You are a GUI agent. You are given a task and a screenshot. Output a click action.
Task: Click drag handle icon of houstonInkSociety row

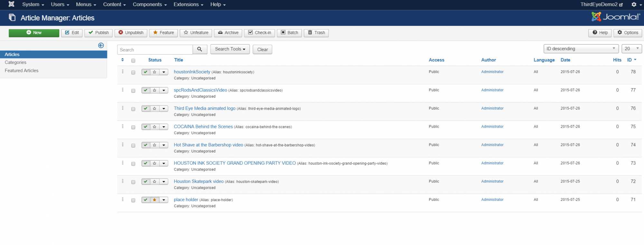(123, 72)
